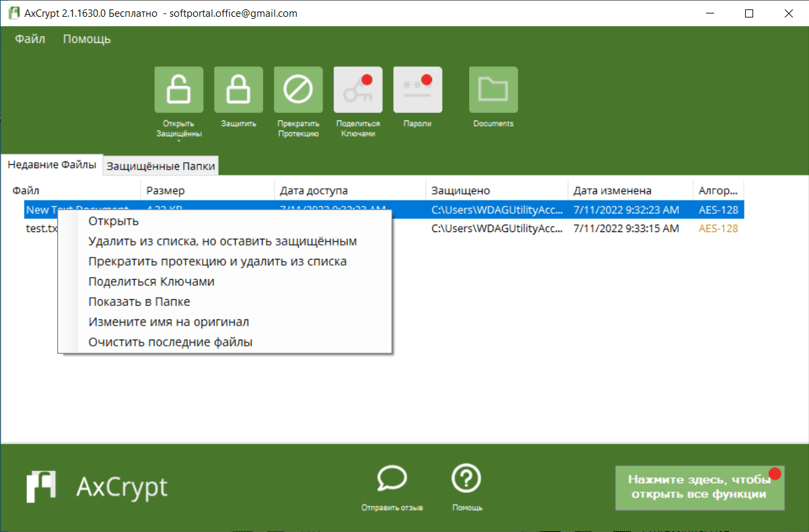Image resolution: width=809 pixels, height=532 pixels.
Task: Click orange AES-128 algorithm cell
Action: coord(718,229)
